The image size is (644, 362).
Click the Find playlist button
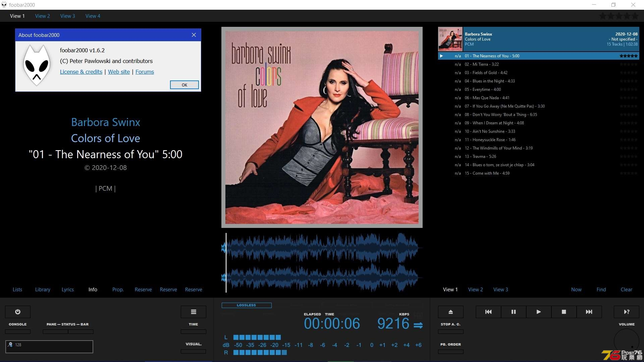[601, 290]
